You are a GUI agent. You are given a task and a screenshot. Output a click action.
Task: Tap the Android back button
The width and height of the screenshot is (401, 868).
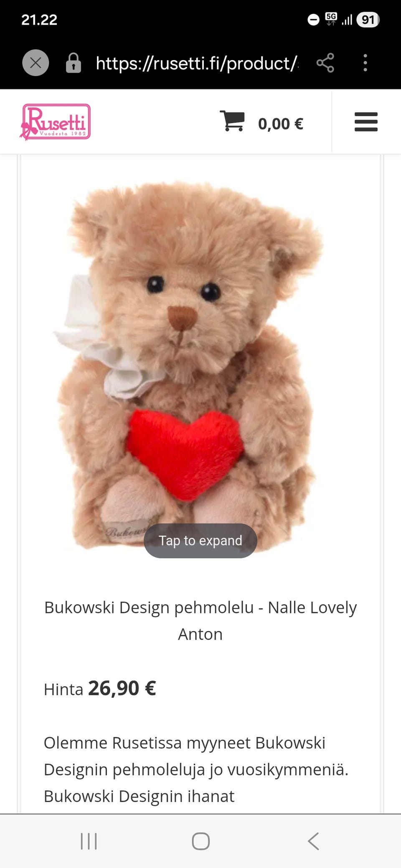[313, 841]
